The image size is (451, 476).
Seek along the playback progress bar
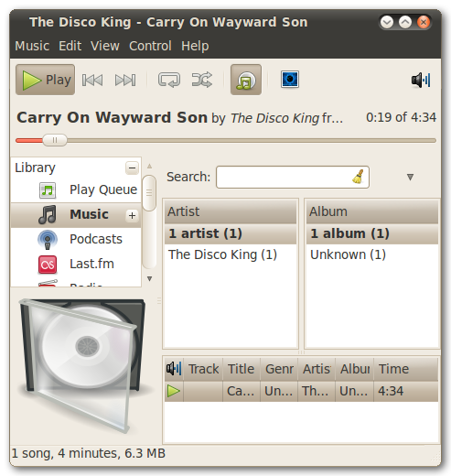click(226, 140)
